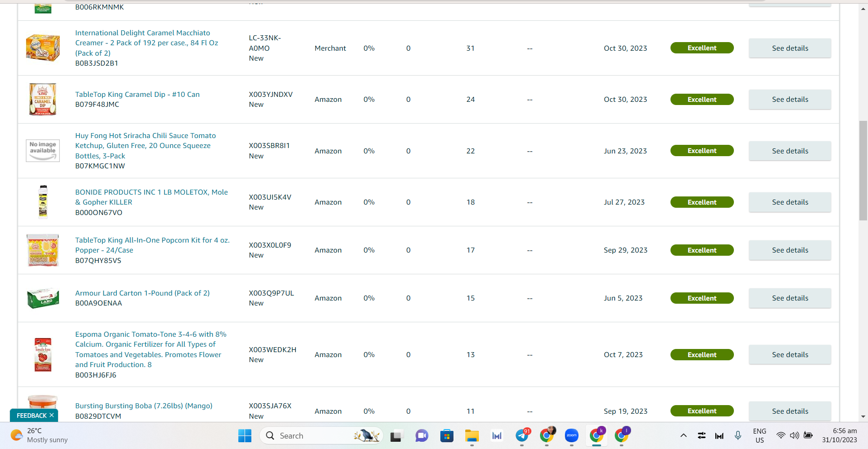Viewport: 868px width, 449px height.
Task: Click Merchant fulfillment text in creamer row
Action: (x=330, y=48)
